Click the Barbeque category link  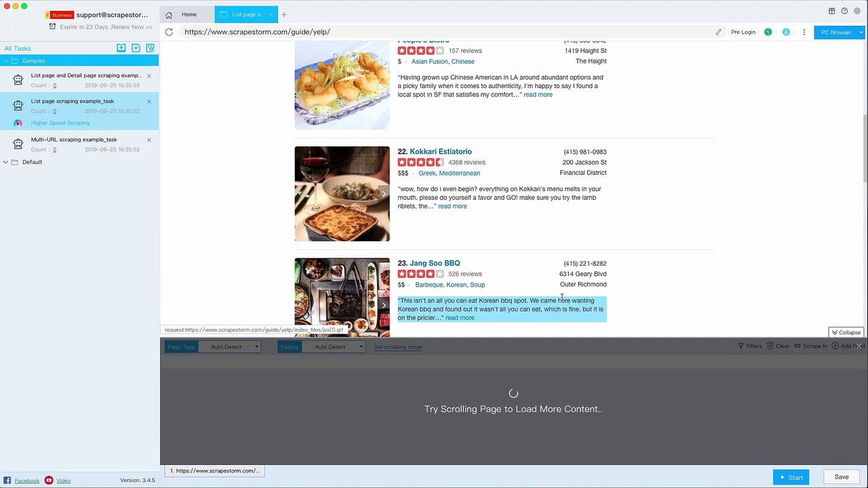[x=429, y=285]
